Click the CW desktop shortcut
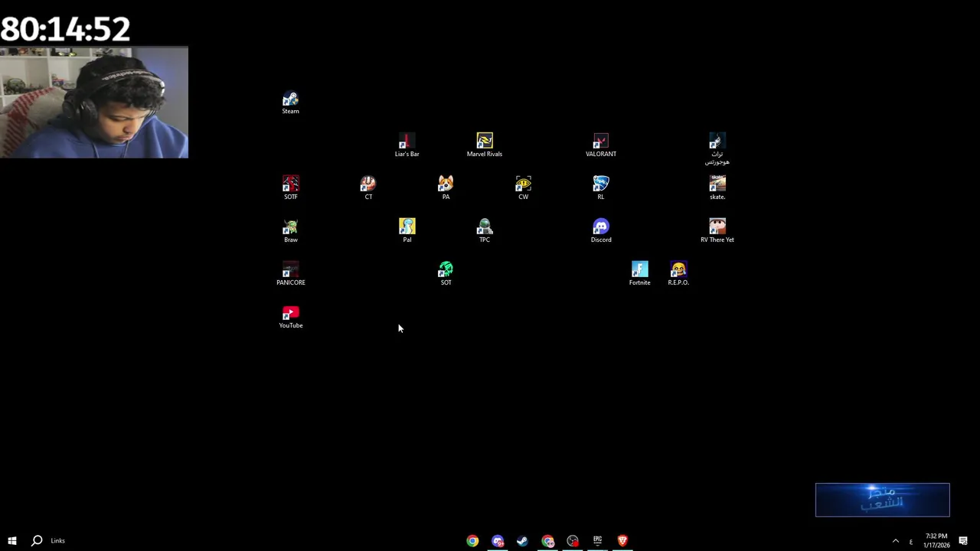 click(524, 188)
